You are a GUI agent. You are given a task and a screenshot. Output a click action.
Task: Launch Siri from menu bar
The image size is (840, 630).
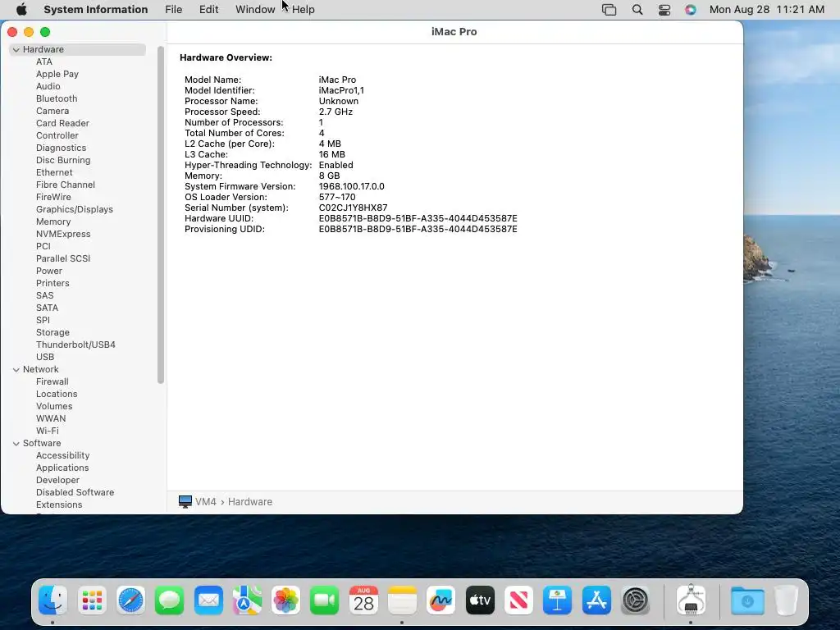point(691,10)
